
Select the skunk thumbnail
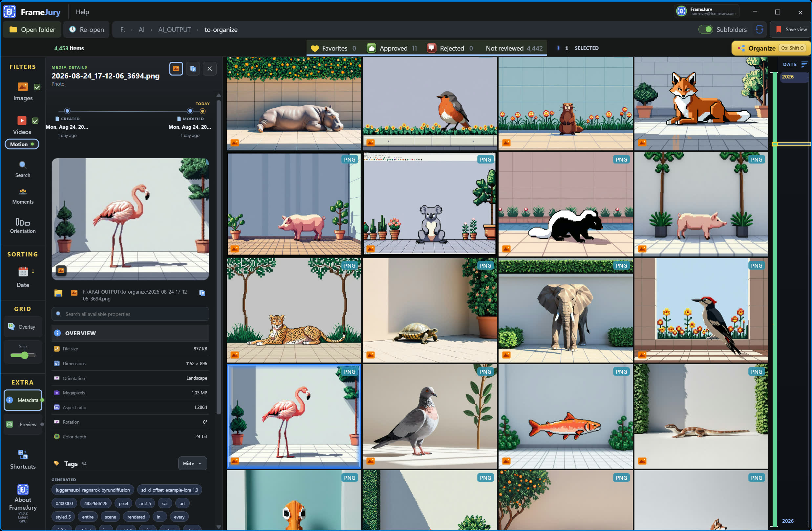[x=565, y=204]
